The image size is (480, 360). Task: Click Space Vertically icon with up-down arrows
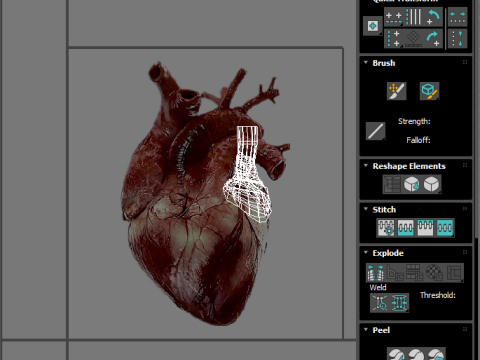(457, 39)
